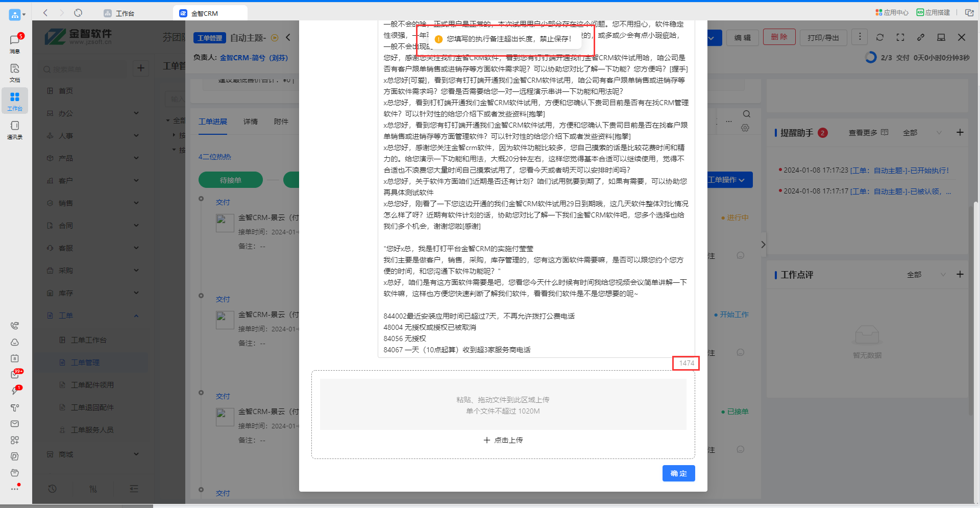Switch to the 详情 tab
The height and width of the screenshot is (508, 980).
point(251,122)
